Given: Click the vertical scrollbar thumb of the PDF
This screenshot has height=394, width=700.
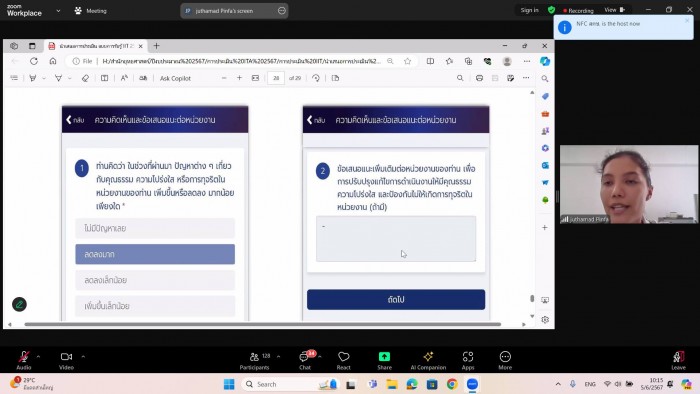Looking at the screenshot, I should [532, 298].
